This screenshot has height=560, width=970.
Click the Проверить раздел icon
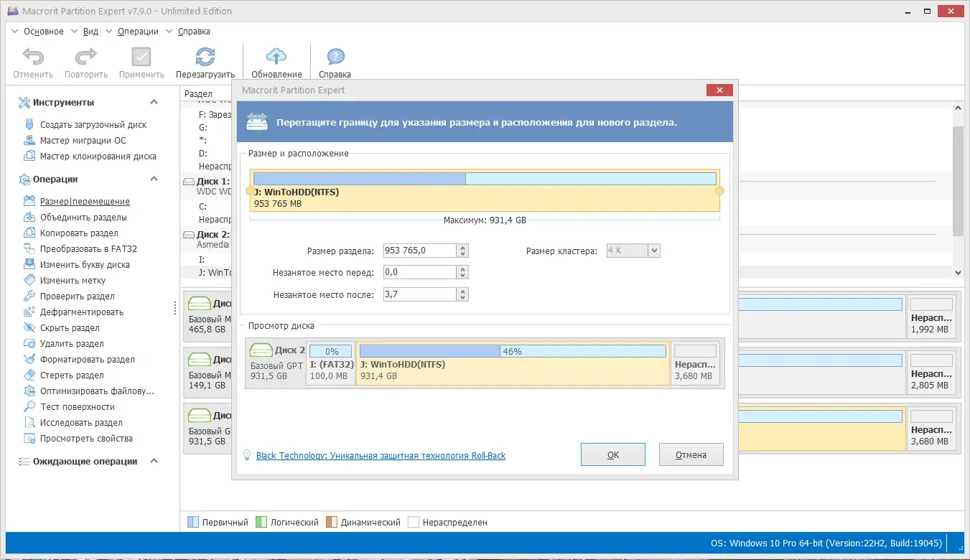(29, 296)
